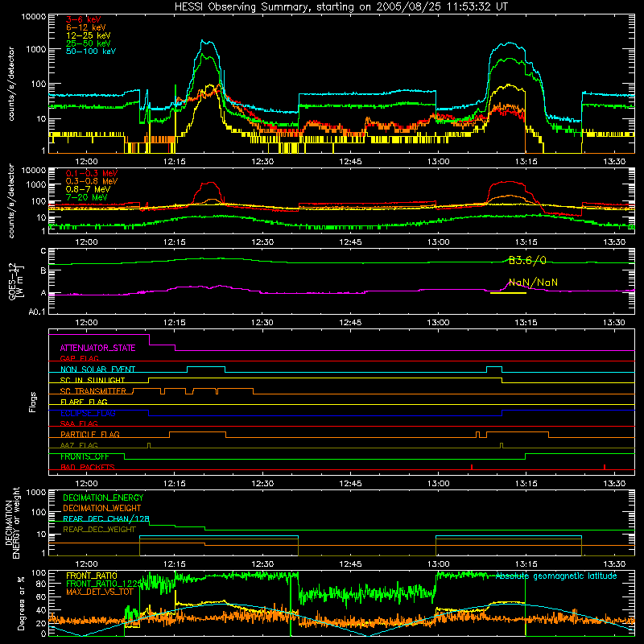Click the GAP_FLAG label
Screen dimensions: 644x644
pyautogui.click(x=79, y=358)
